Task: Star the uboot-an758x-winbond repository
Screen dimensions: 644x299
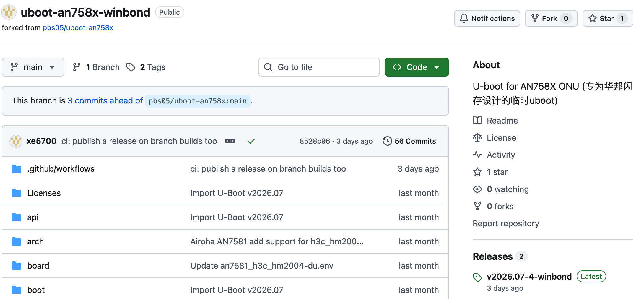Action: pos(608,18)
